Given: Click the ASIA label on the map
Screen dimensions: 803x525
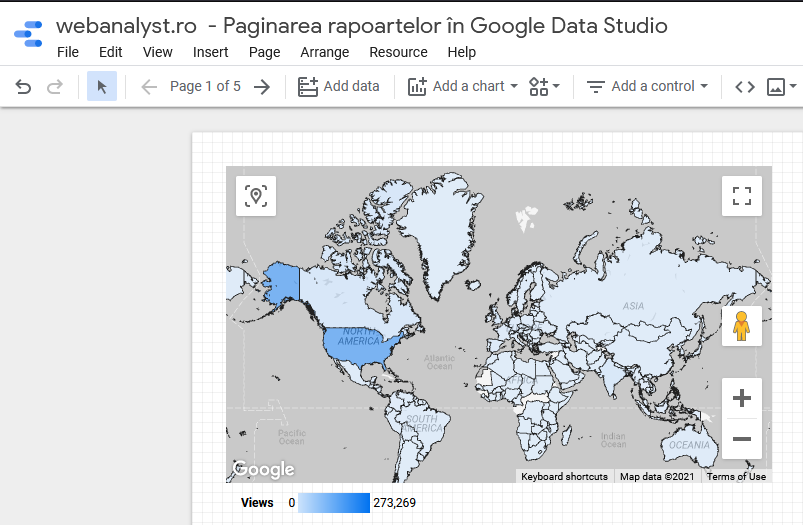Looking at the screenshot, I should [x=633, y=306].
